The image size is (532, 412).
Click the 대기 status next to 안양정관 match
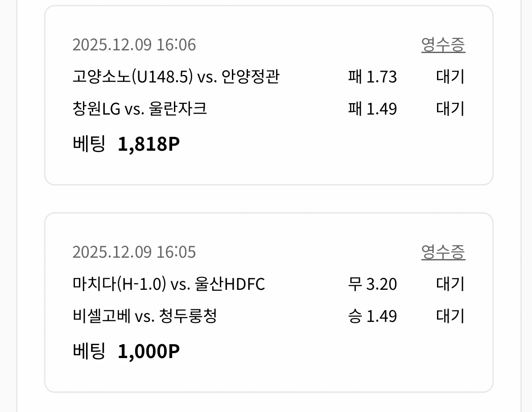[450, 77]
